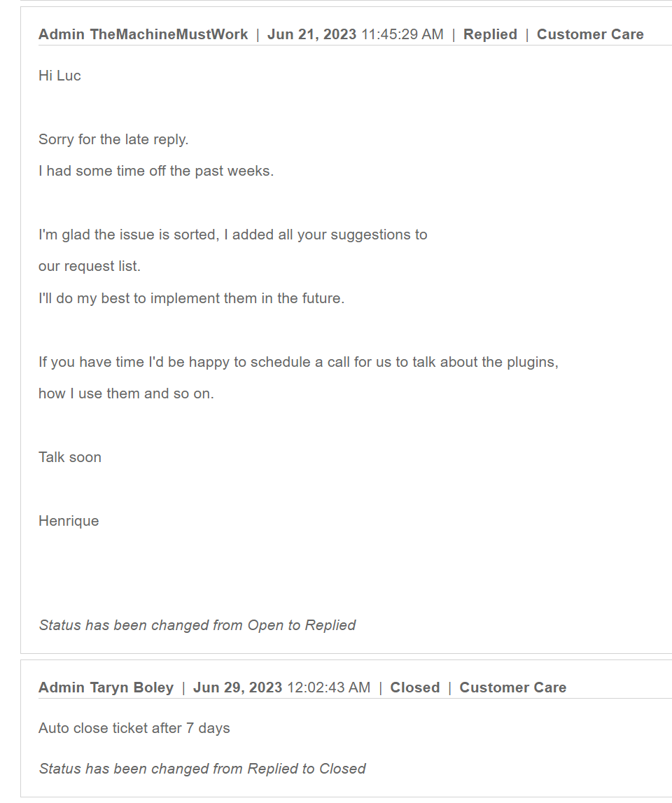Screen dimensions: 672x803
Task: Click the 'Auto close ticket after 7 days' message
Action: pos(134,728)
